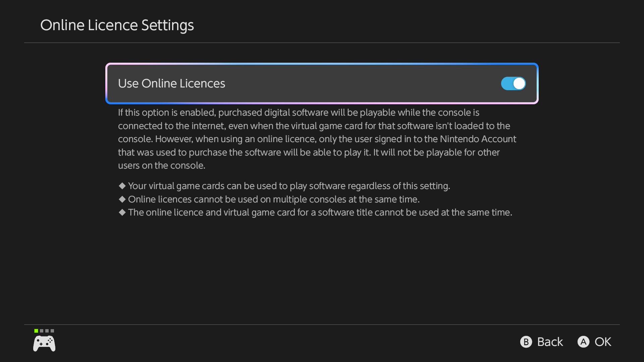Viewport: 644px width, 362px height.
Task: Click the controller icon in the bottom corner
Action: point(44,344)
